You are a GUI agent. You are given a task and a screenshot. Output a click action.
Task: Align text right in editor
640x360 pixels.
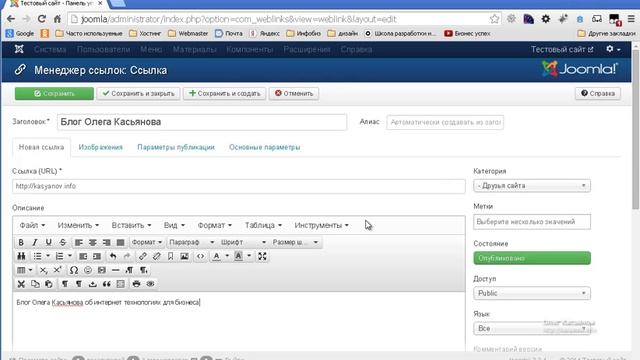[x=107, y=242]
